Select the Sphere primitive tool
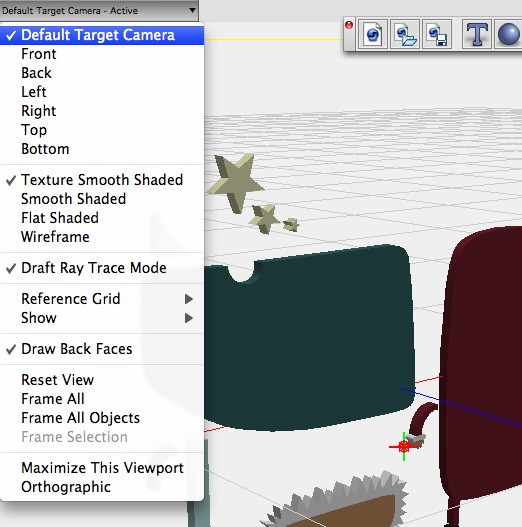The image size is (522, 527). (508, 34)
